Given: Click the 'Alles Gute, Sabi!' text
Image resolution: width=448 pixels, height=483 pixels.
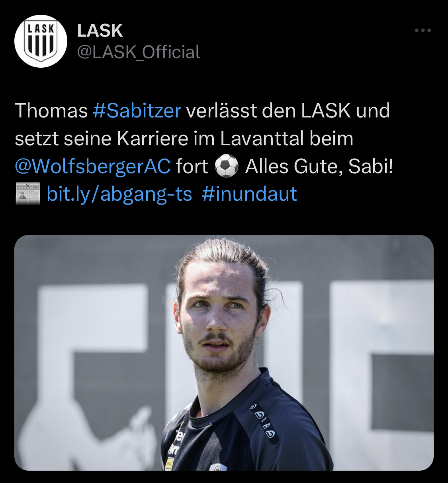Looking at the screenshot, I should tap(319, 166).
